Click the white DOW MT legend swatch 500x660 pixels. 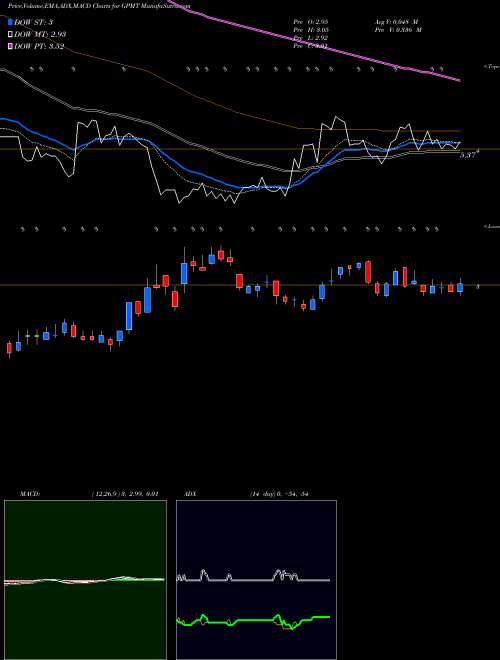point(11,34)
